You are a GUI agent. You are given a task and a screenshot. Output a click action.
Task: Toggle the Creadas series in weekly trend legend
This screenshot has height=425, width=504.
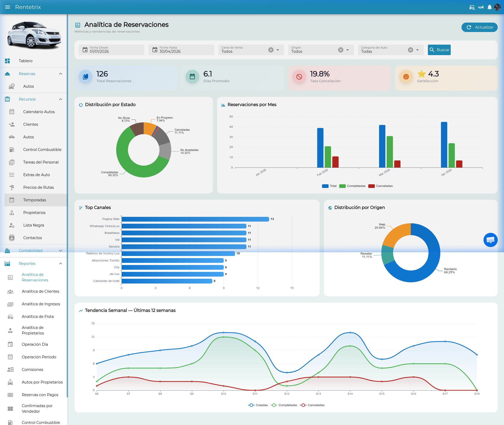258,405
